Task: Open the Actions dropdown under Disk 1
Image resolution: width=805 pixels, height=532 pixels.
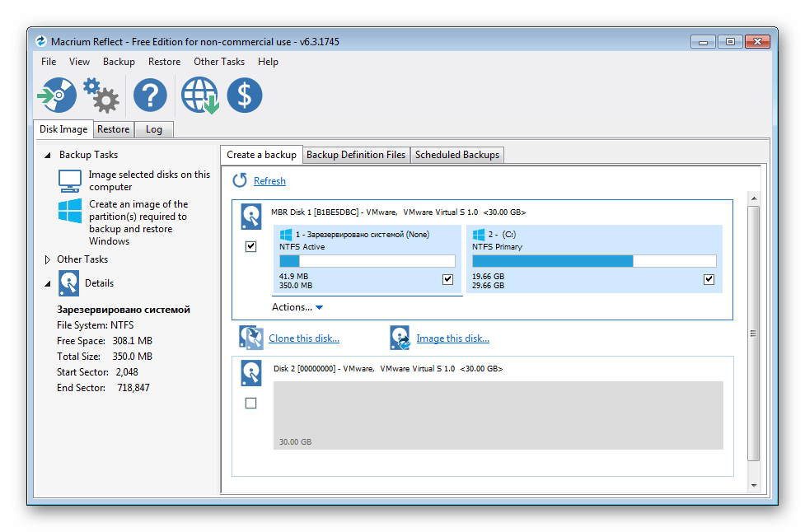Action: pos(297,307)
